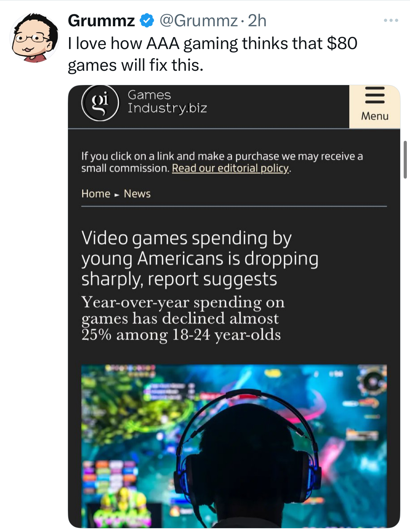
Task: Click the blue verified badge
Action: 147,21
